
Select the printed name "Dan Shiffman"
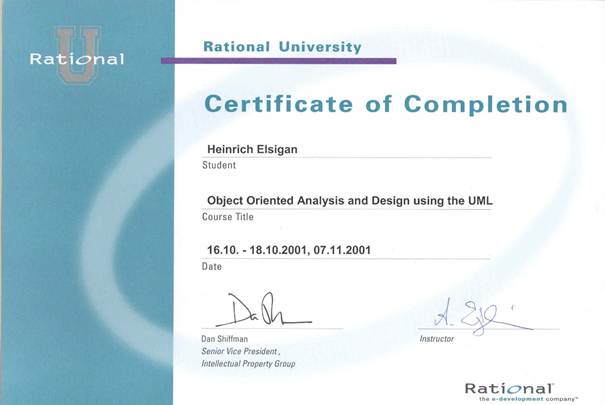(x=225, y=339)
